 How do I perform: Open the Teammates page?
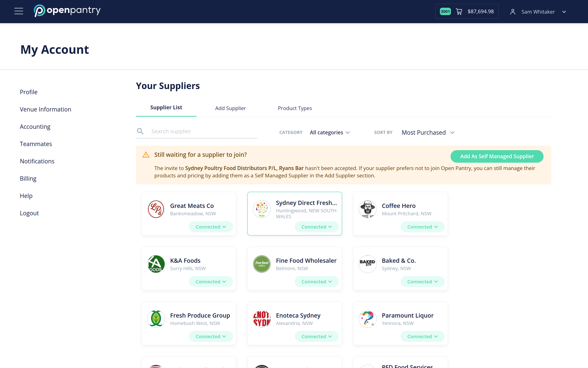[36, 144]
